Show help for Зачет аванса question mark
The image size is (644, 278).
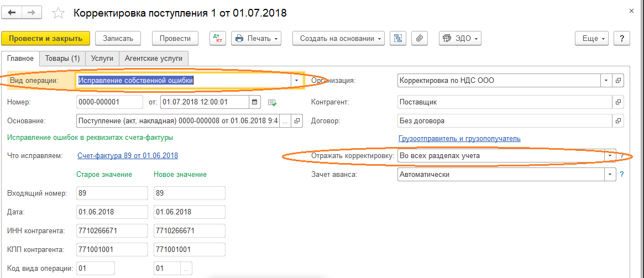(x=622, y=175)
